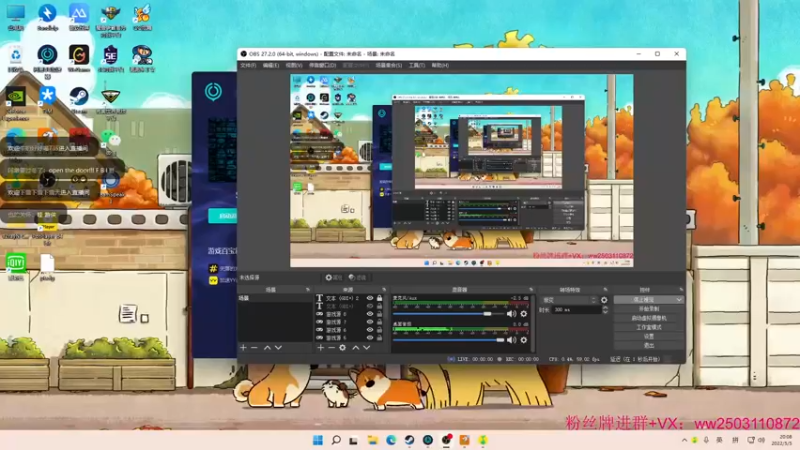Image resolution: width=800 pixels, height=450 pixels.
Task: Click the Windows Start button
Action: point(317,440)
